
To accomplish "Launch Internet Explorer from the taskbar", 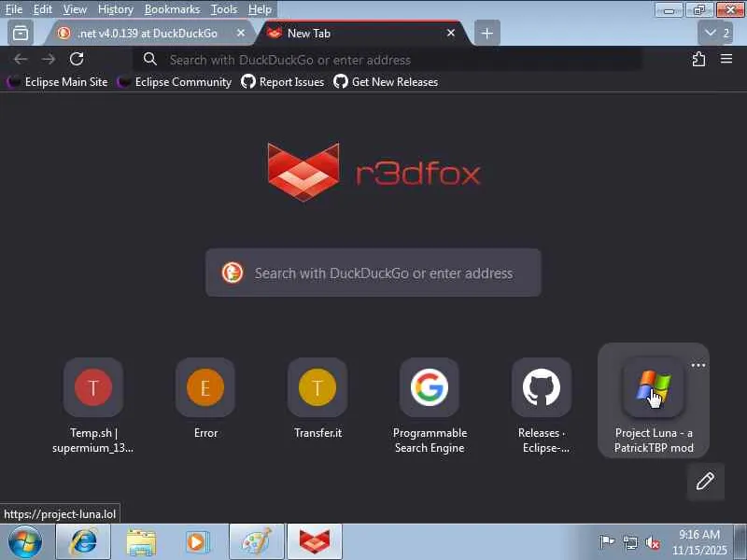I will pyautogui.click(x=83, y=542).
